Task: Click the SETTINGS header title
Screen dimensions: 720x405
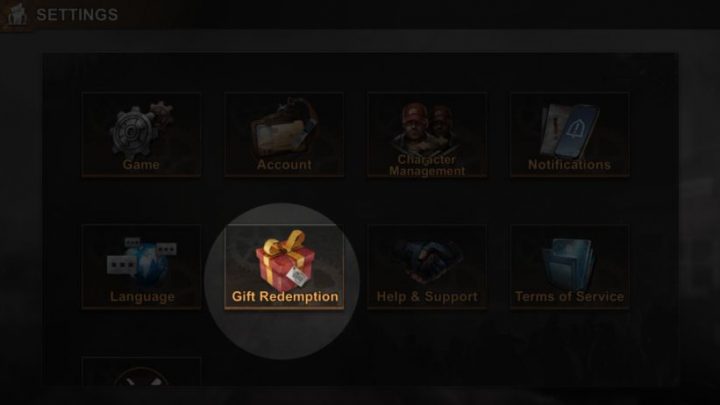Action: click(77, 15)
